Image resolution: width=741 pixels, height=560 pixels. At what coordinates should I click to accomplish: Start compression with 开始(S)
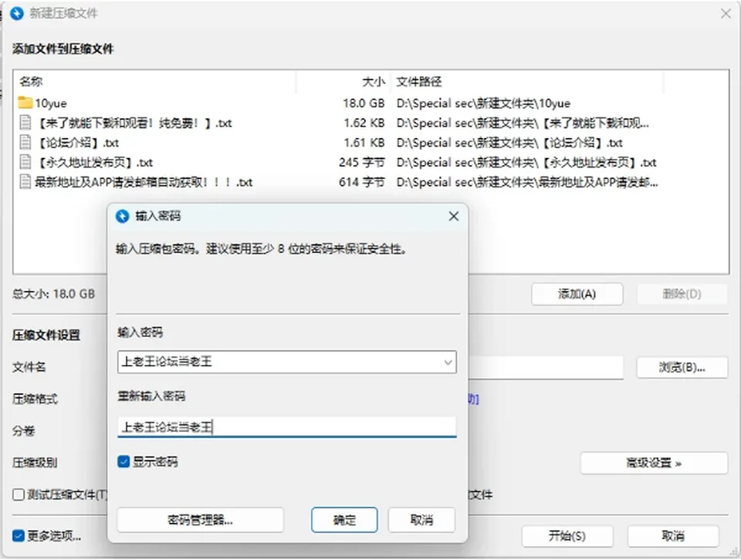click(567, 536)
